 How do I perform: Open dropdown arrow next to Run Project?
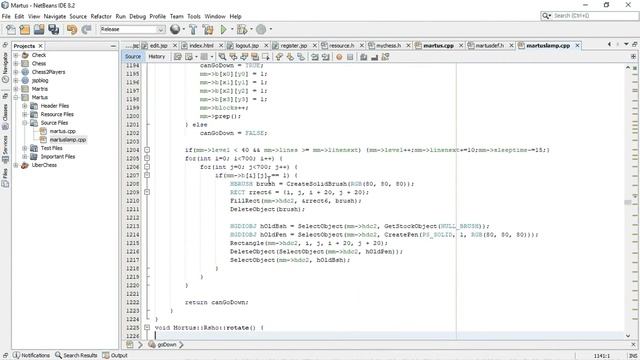232,29
